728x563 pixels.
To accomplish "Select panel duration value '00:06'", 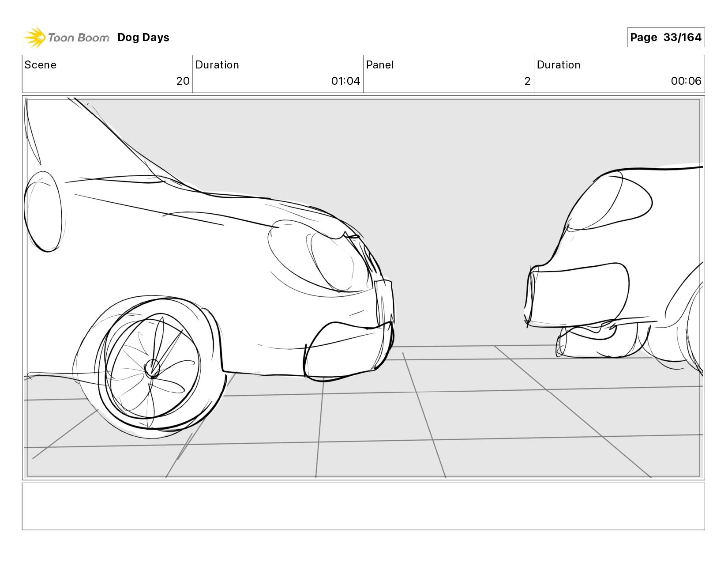I will pyautogui.click(x=686, y=81).
